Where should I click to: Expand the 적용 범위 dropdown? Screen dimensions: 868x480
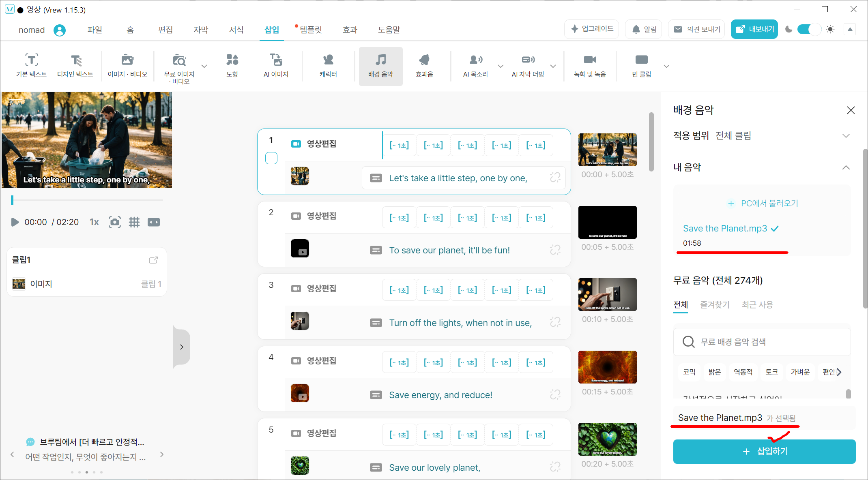[846, 136]
